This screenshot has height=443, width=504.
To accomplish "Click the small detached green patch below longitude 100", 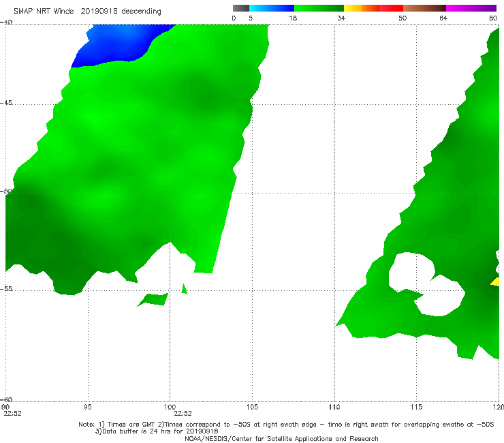I will 154,299.
